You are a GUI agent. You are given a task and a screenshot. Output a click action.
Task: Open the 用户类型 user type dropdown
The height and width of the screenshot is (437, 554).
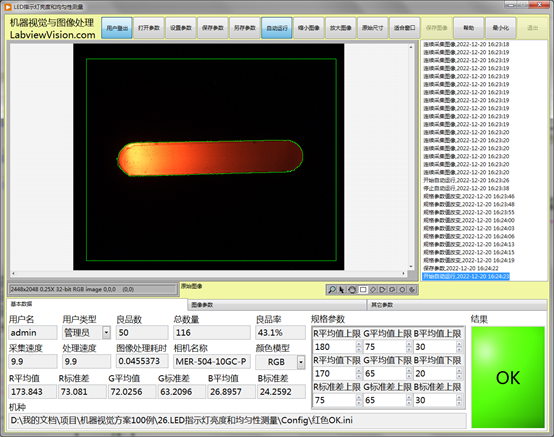106,332
